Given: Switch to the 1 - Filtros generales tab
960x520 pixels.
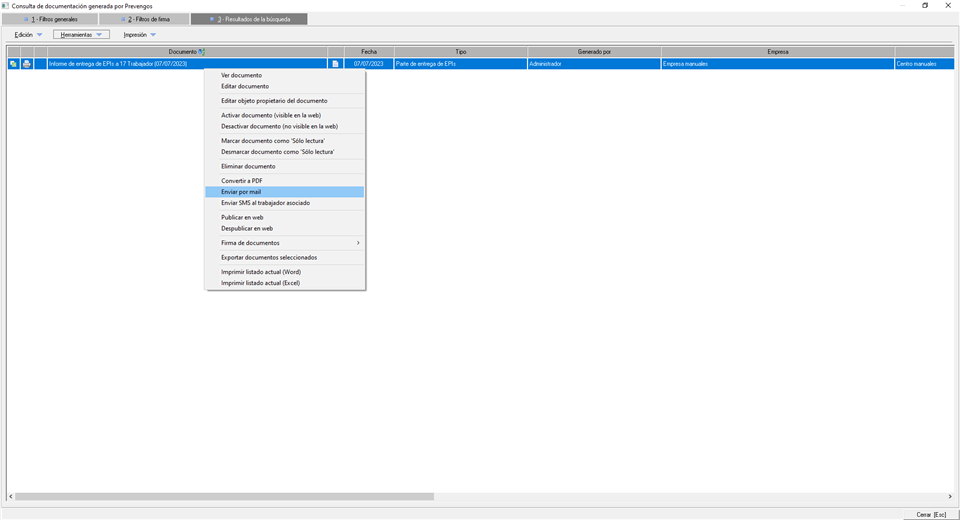Looking at the screenshot, I should coord(50,20).
